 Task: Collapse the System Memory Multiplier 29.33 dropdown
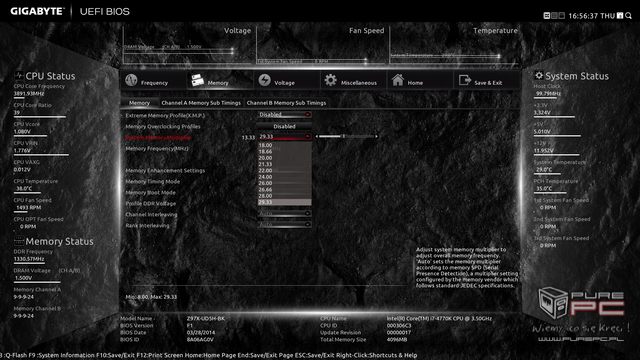pyautogui.click(x=284, y=137)
